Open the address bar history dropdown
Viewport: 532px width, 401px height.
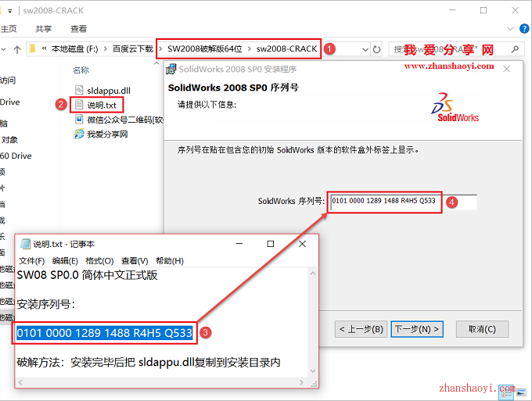click(365, 50)
